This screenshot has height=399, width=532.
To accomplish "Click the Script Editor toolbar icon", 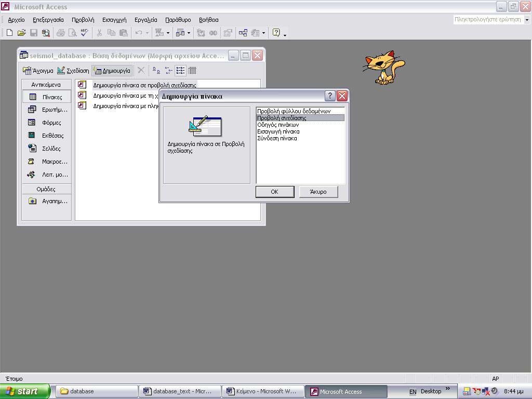I will coord(213,33).
